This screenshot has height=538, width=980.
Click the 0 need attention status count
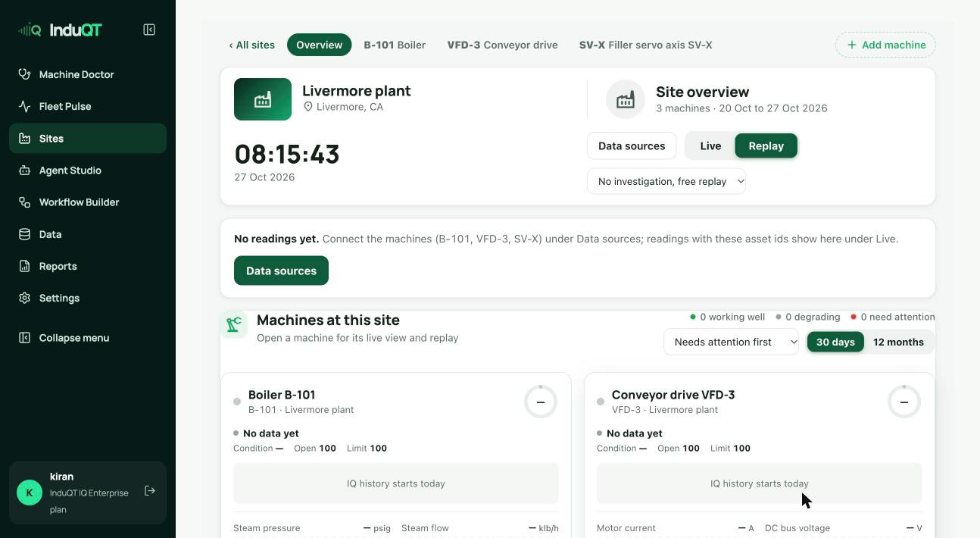click(x=893, y=317)
